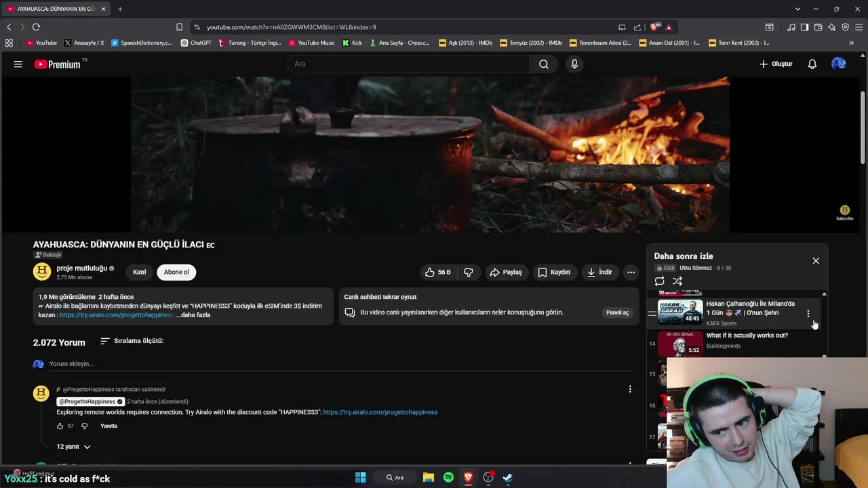
Task: Open Windows Start button on taskbar
Action: click(x=361, y=477)
